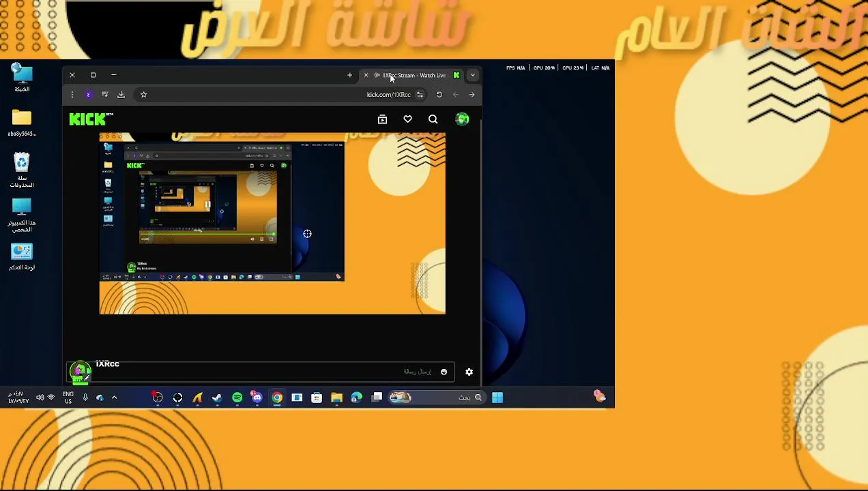Image resolution: width=868 pixels, height=491 pixels.
Task: Switch the ENG US input language
Action: pos(68,398)
